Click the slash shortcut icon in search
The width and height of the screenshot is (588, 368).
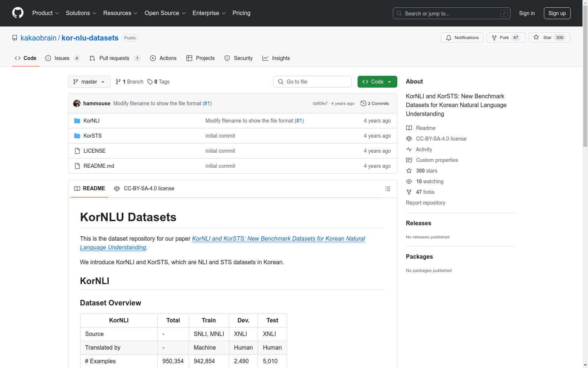(504, 13)
